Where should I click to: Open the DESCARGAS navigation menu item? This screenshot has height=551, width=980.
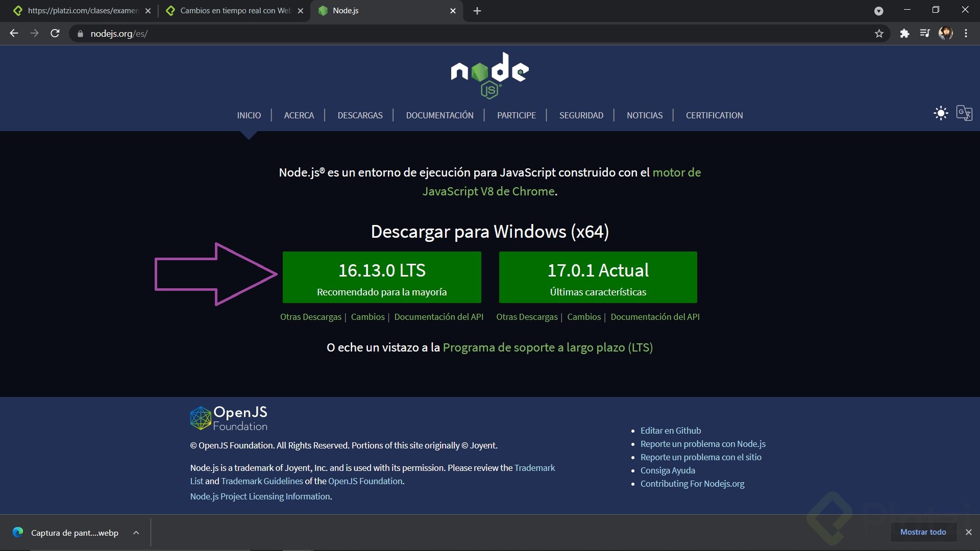pos(360,115)
